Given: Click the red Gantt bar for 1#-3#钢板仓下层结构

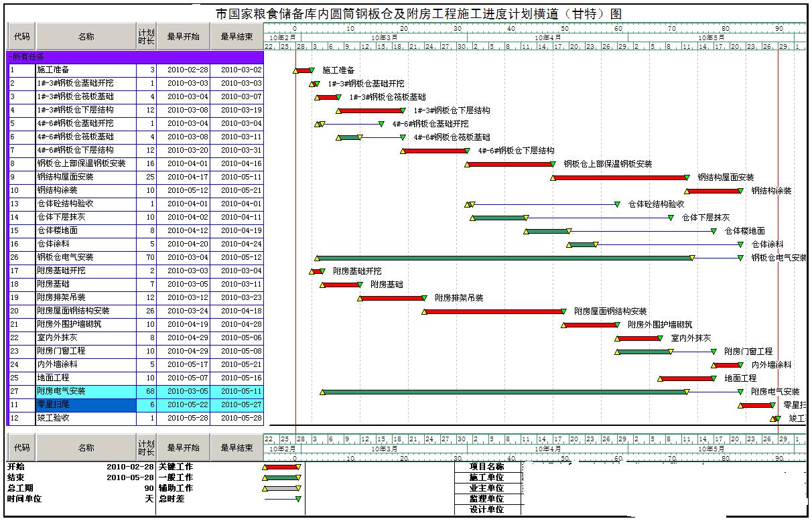Looking at the screenshot, I should tap(370, 110).
